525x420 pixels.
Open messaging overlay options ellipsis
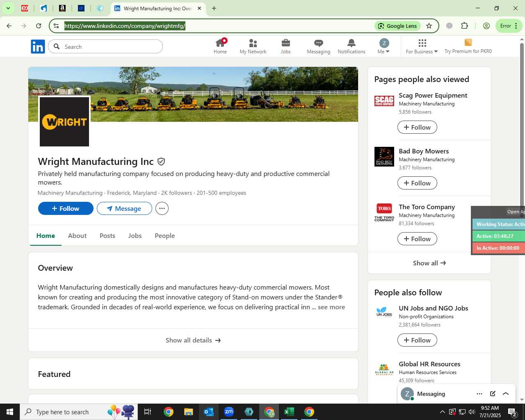point(479,394)
